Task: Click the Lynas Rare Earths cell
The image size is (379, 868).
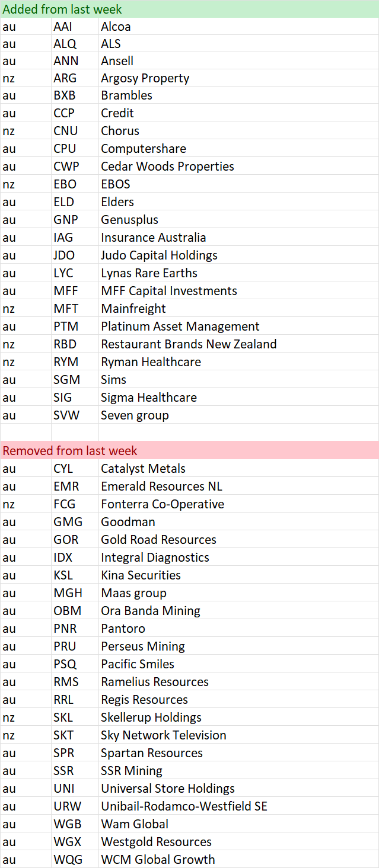Action: point(238,273)
